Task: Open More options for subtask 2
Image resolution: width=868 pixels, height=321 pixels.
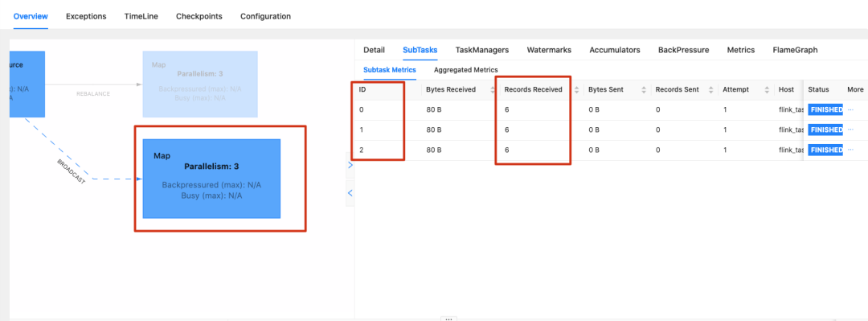Action: pos(851,150)
